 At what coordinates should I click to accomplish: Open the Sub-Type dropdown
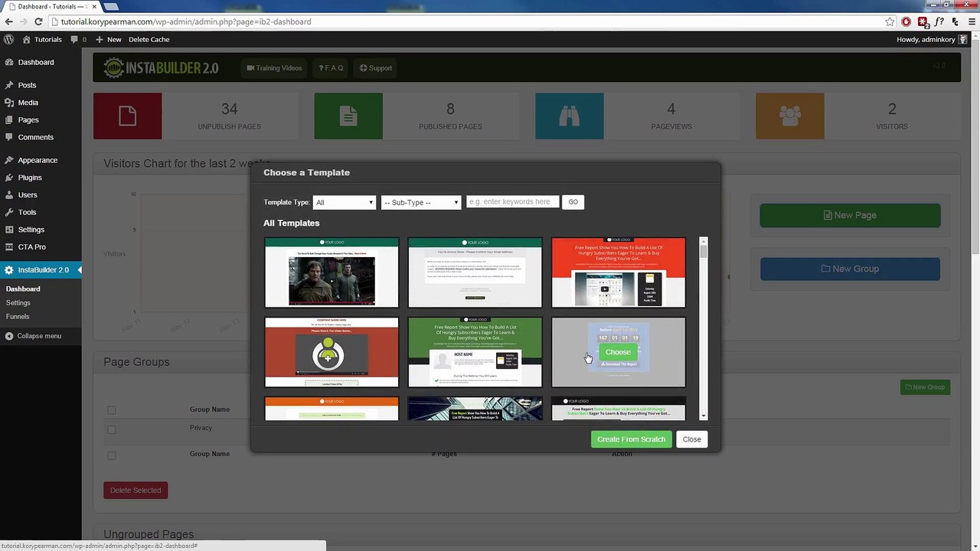[x=421, y=202]
